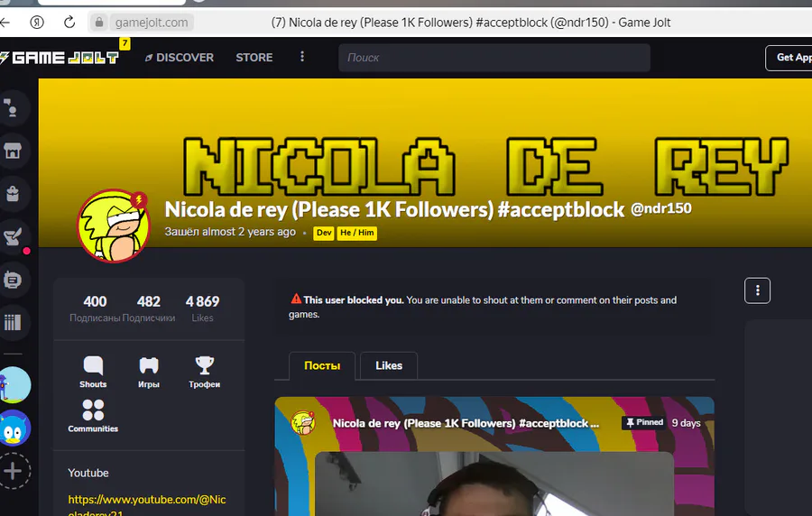Open the light blue community avatar in sidebar
Screen dimensions: 812x516
(x=14, y=385)
